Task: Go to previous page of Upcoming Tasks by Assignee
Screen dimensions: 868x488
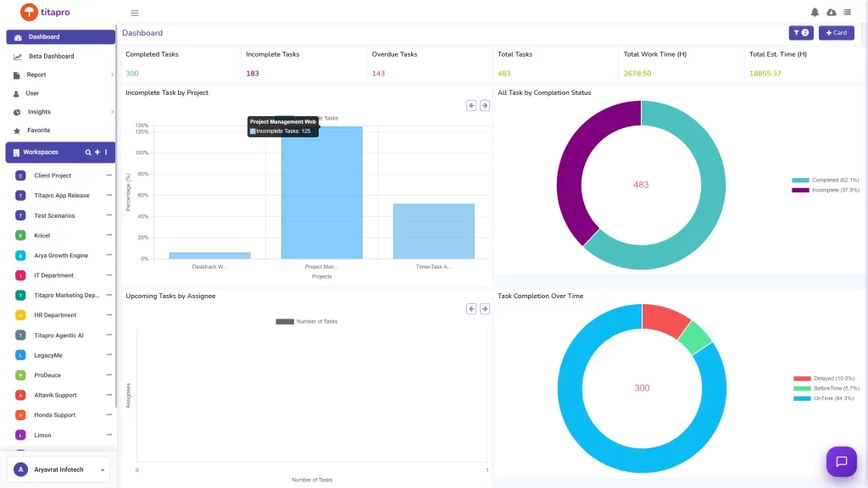Action: [471, 308]
